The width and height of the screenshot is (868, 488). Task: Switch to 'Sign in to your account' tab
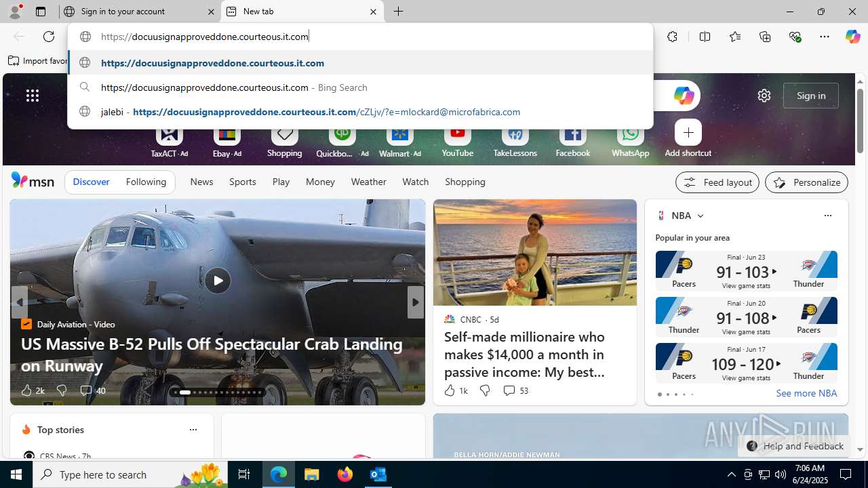pyautogui.click(x=139, y=12)
